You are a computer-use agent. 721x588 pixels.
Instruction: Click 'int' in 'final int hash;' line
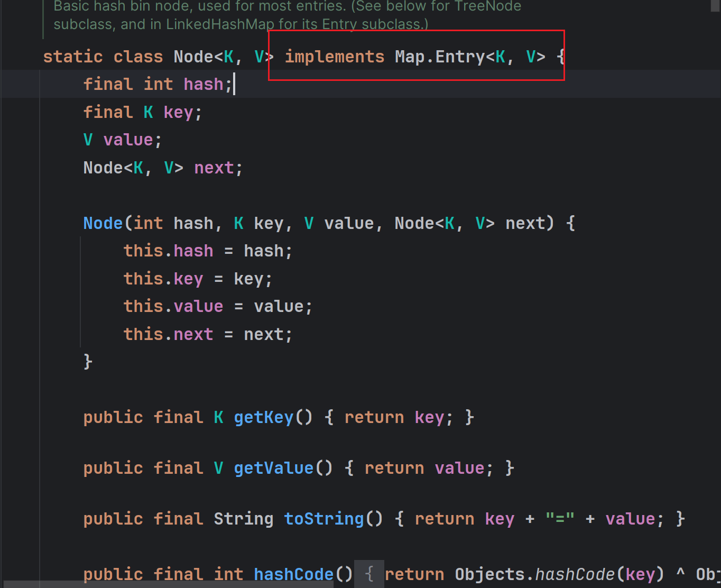click(159, 84)
